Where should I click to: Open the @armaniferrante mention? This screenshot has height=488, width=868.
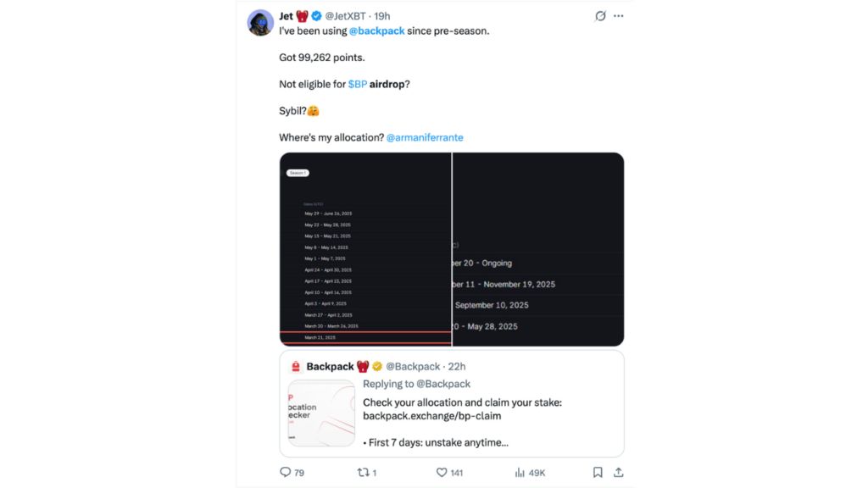425,137
